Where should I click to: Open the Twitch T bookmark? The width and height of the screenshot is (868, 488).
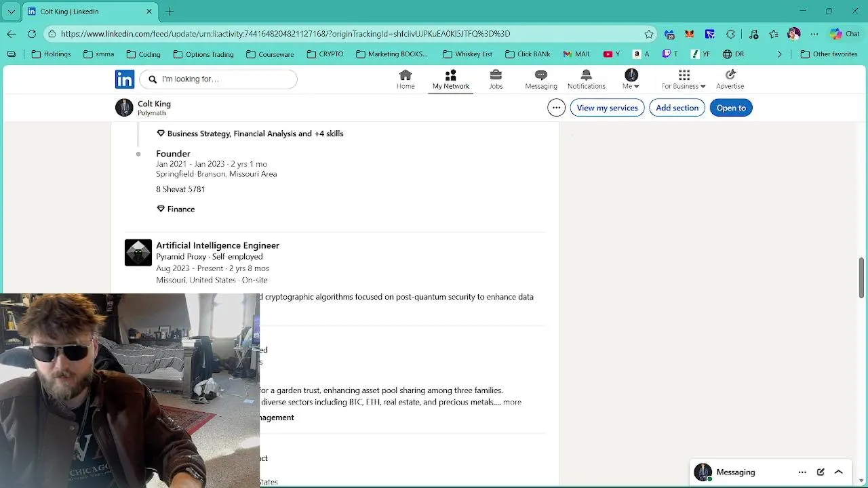[x=671, y=54]
